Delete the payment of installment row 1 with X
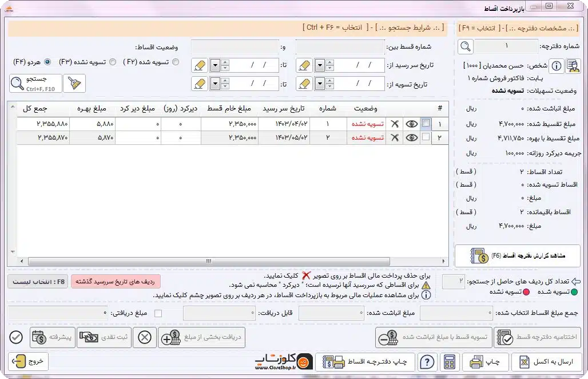The width and height of the screenshot is (588, 379). (x=395, y=124)
